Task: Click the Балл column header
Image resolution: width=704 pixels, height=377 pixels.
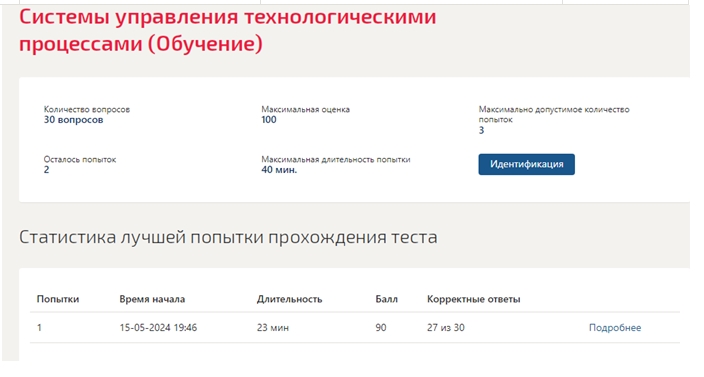Action: point(387,299)
